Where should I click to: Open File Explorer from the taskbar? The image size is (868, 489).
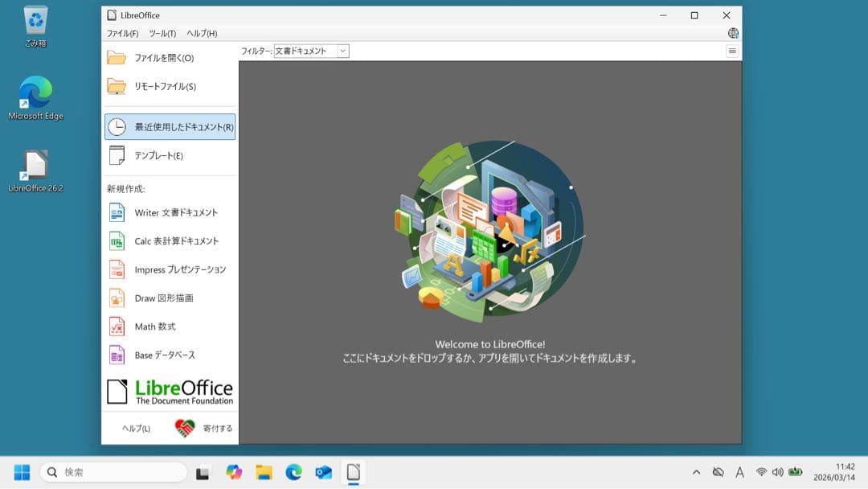click(x=264, y=472)
